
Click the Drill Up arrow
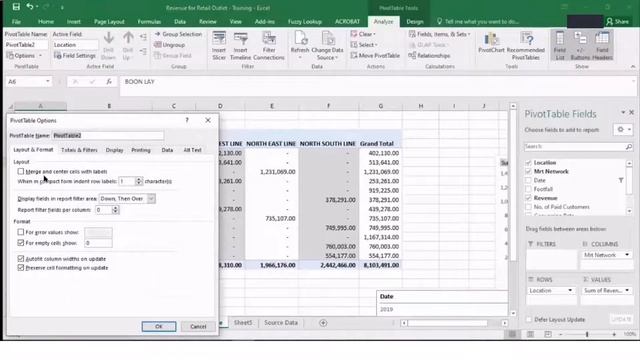(128, 46)
